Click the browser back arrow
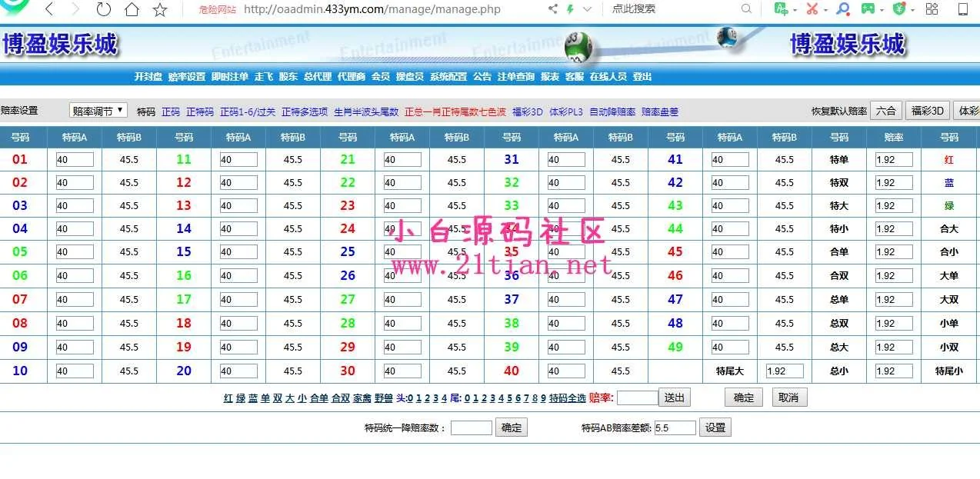The image size is (980, 479). pyautogui.click(x=49, y=10)
